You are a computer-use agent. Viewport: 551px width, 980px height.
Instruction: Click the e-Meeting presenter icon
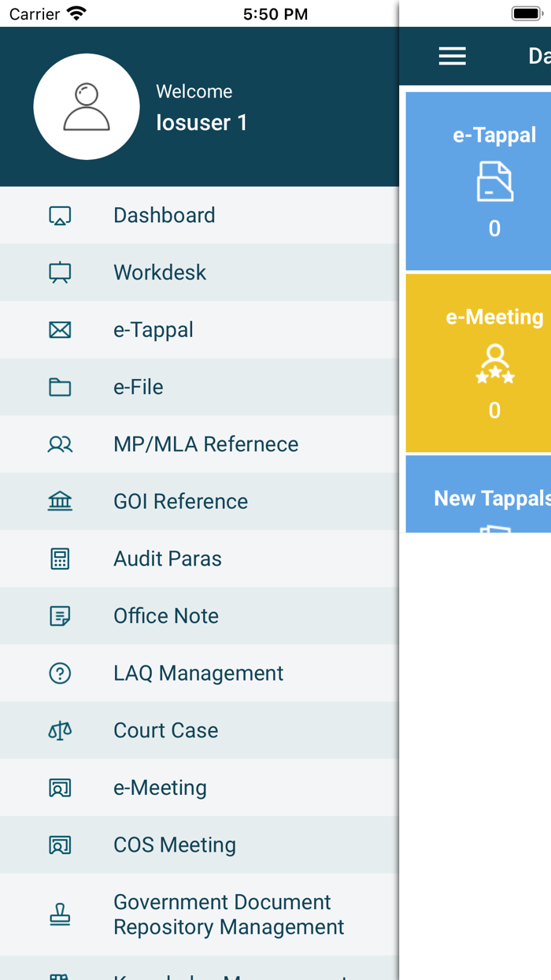(x=60, y=788)
